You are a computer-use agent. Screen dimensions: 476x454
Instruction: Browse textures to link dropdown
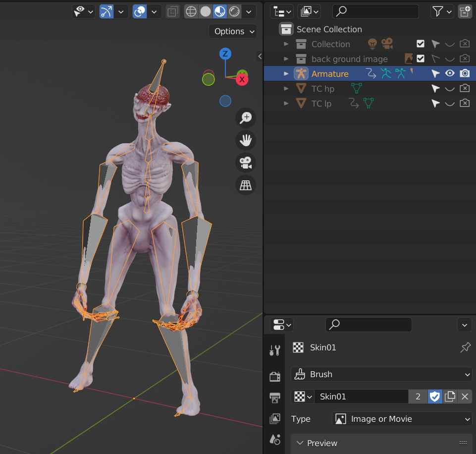pyautogui.click(x=303, y=397)
